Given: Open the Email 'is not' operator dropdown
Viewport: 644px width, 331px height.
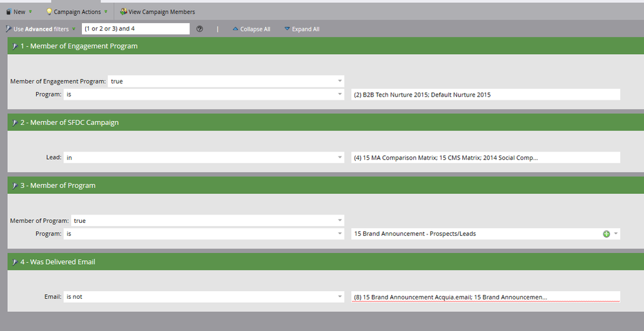Looking at the screenshot, I should (204, 297).
